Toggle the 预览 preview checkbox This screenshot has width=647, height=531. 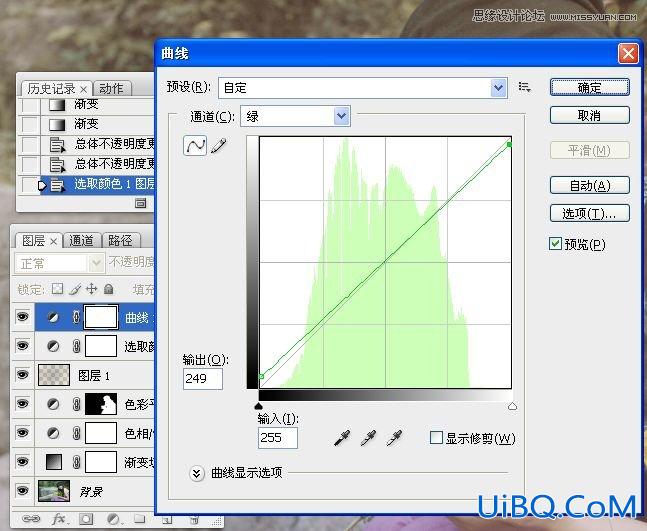tap(555, 243)
